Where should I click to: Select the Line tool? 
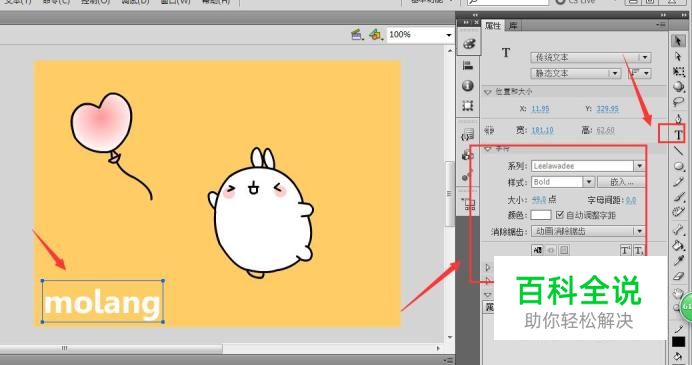(x=678, y=151)
